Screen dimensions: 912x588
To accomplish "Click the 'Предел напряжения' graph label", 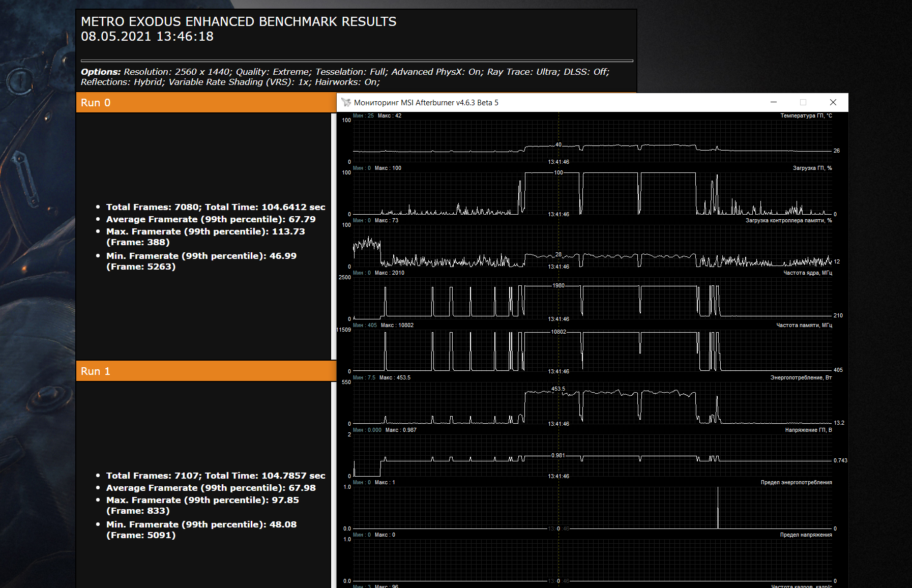I will point(806,535).
